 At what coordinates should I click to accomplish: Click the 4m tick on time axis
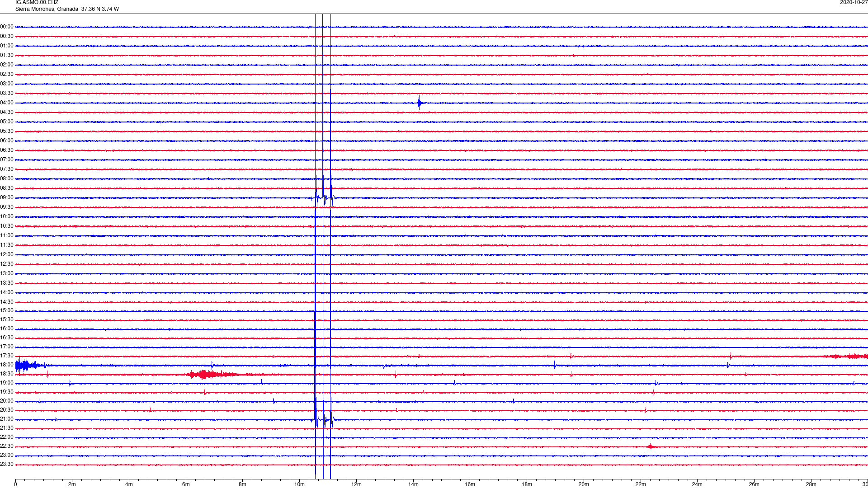[x=129, y=484]
